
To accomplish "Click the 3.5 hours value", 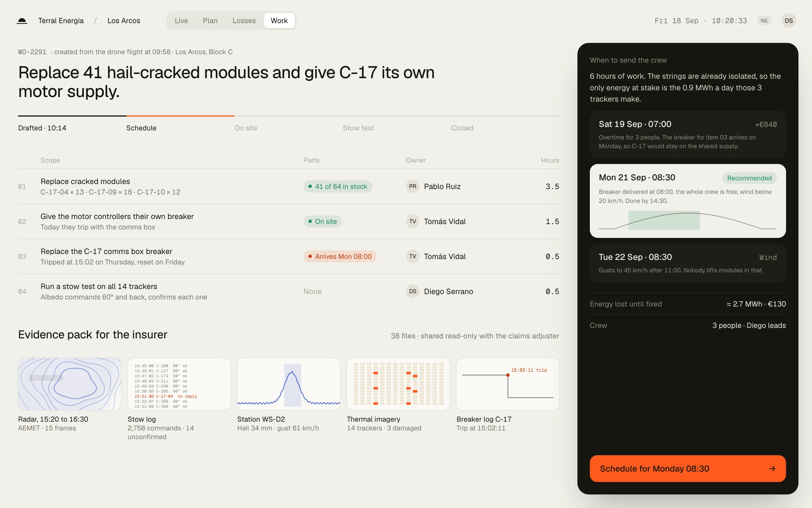I will pyautogui.click(x=552, y=187).
